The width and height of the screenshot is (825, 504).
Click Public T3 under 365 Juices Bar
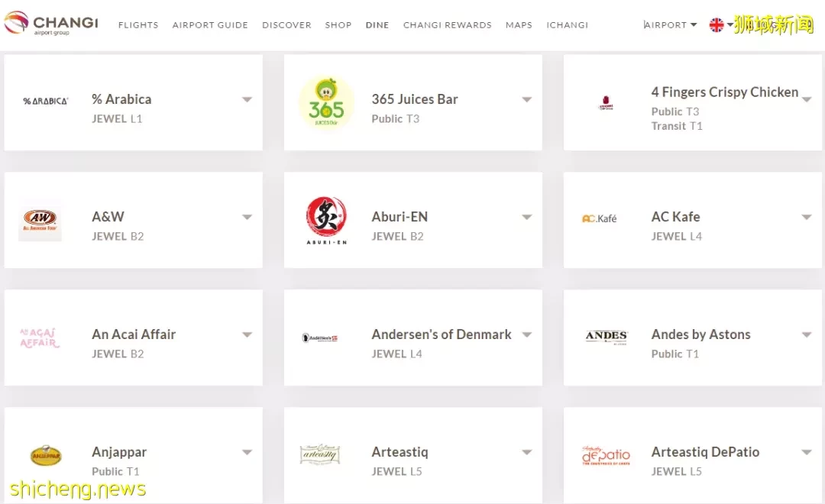coord(395,119)
